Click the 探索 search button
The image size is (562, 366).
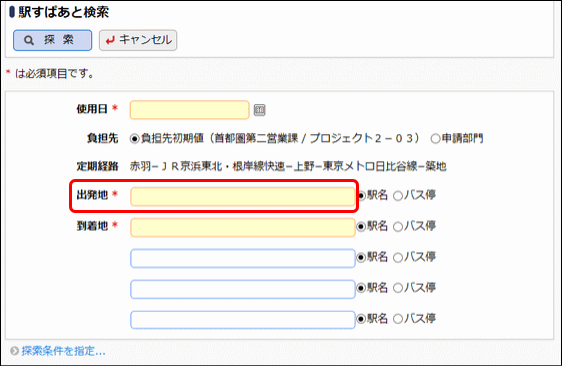tap(52, 40)
